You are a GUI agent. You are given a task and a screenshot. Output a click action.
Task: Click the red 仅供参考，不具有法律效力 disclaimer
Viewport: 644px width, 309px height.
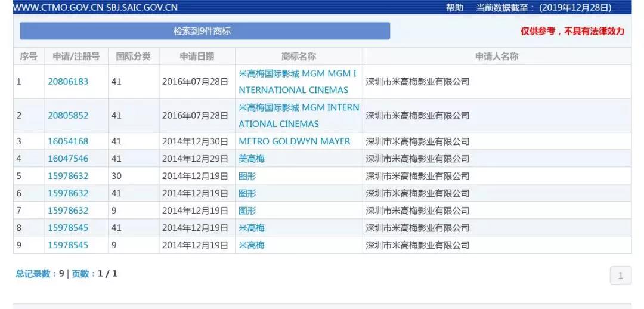coord(572,31)
